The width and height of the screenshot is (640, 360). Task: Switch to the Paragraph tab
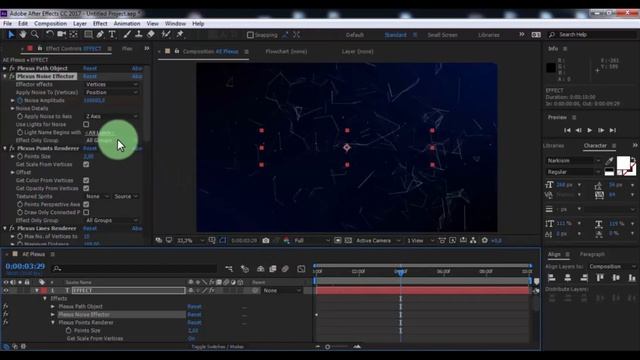tap(592, 254)
